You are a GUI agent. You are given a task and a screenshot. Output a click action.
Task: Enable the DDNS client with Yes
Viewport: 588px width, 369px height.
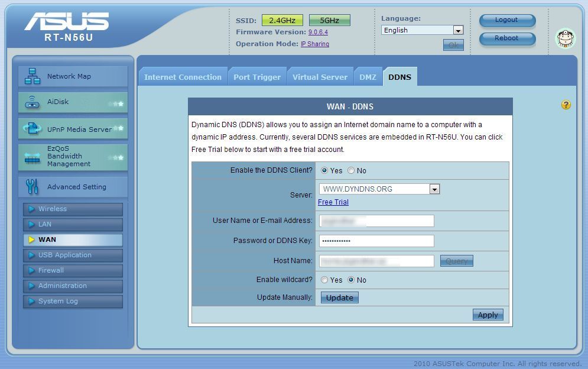(x=324, y=170)
